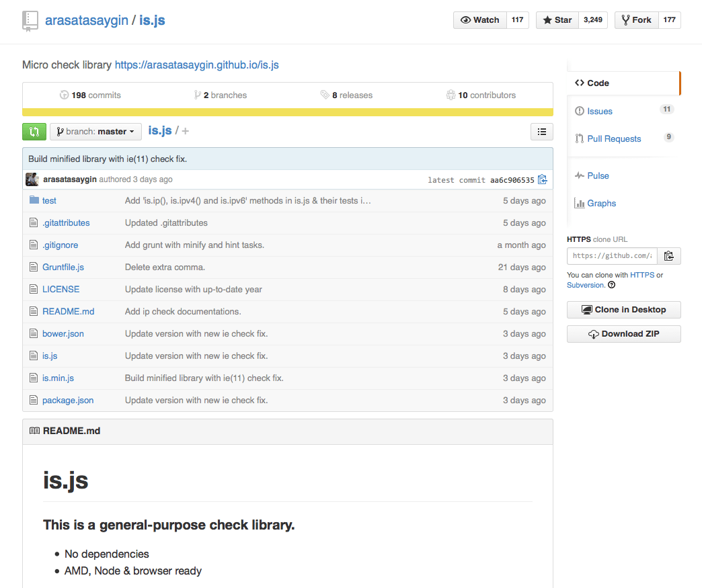Screen dimensions: 702x588
Task: Watch the is.js repository
Action: pyautogui.click(x=480, y=20)
